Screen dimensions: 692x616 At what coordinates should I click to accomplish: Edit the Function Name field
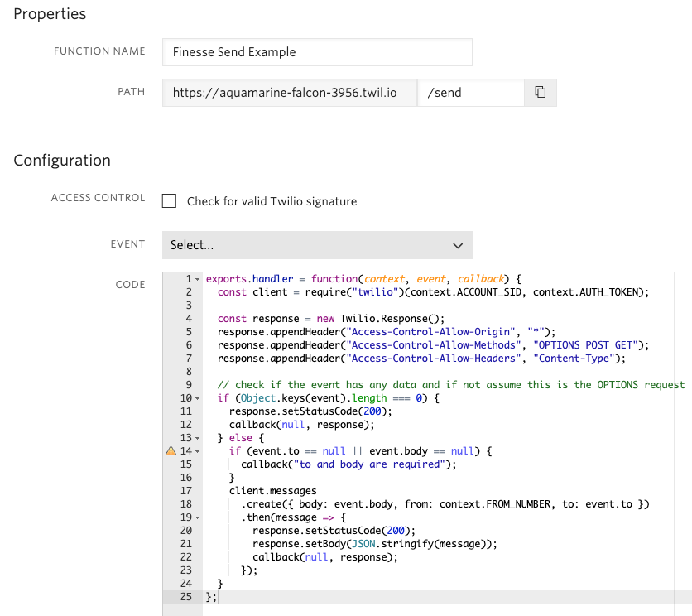pyautogui.click(x=317, y=52)
